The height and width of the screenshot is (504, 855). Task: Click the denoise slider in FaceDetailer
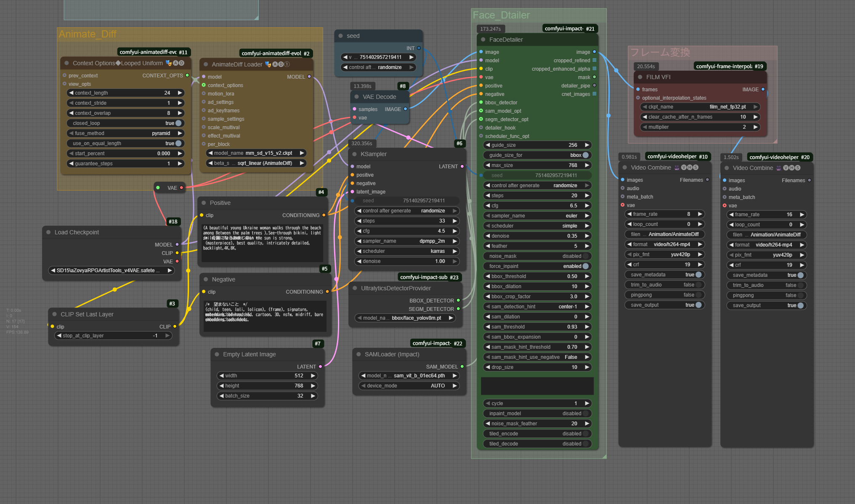(x=537, y=236)
